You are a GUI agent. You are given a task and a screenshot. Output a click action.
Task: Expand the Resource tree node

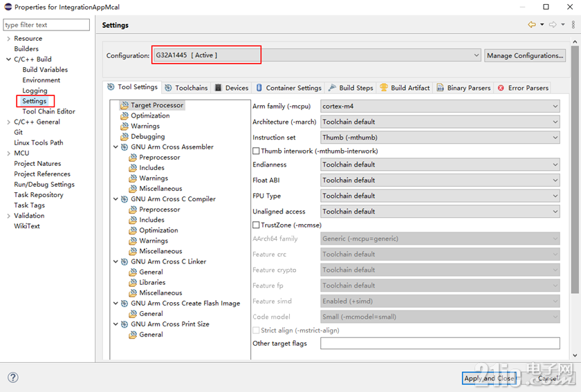8,39
